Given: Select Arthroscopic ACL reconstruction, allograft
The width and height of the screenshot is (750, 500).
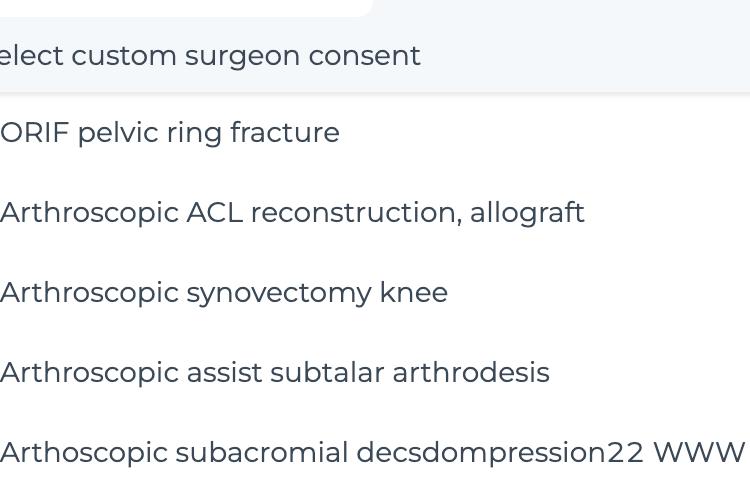Looking at the screenshot, I should tap(375, 212).
